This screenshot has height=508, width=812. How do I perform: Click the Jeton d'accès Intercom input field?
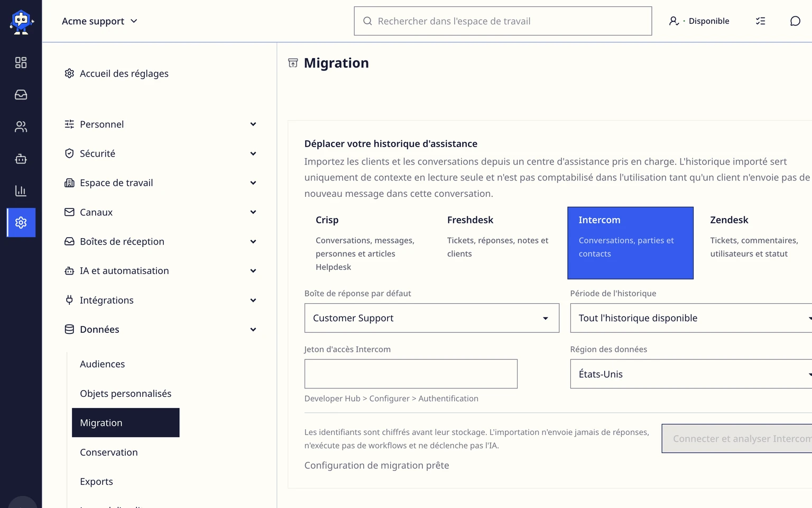point(411,374)
